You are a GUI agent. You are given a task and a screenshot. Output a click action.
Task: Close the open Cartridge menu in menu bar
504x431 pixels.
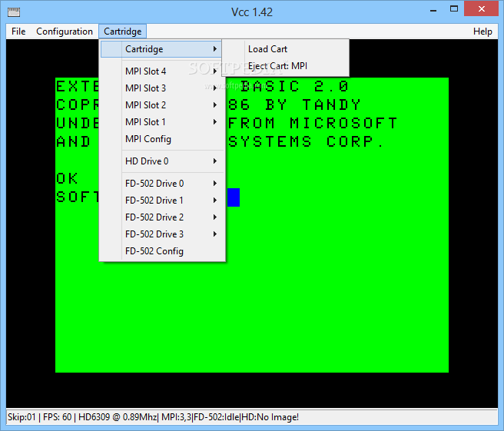point(122,31)
